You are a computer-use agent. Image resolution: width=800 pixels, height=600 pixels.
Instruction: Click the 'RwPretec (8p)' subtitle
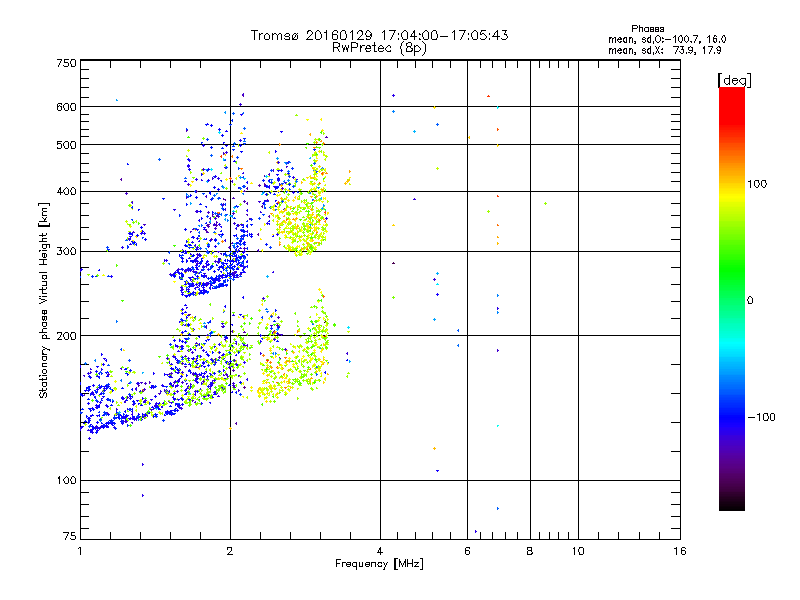pyautogui.click(x=379, y=48)
